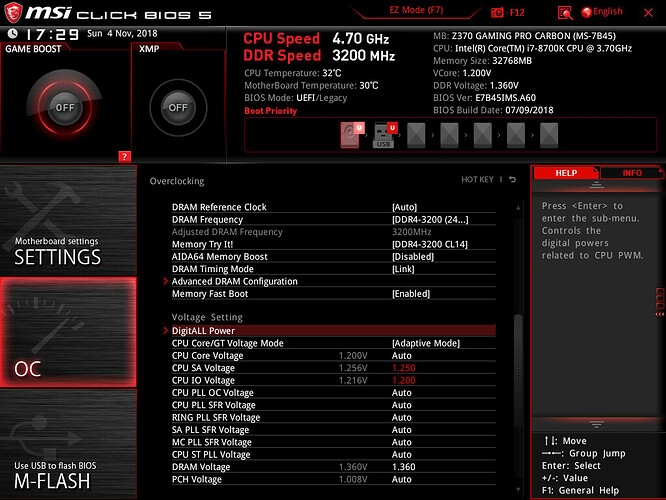Switch to the HELP tab

tap(566, 173)
